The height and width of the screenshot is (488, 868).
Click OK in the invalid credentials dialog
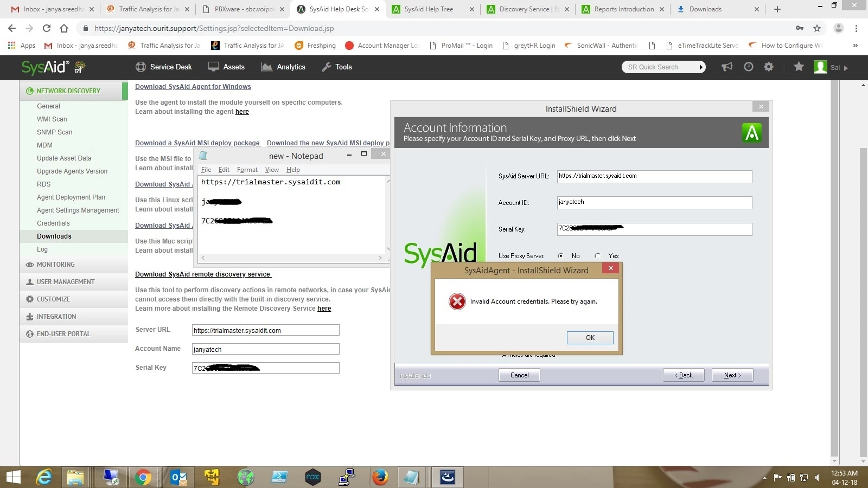[x=590, y=338]
